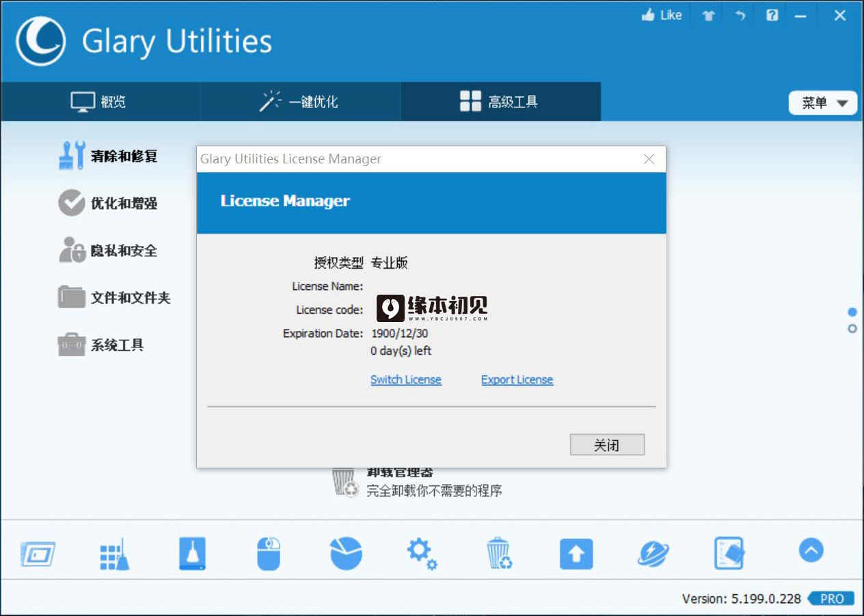The height and width of the screenshot is (616, 864).
Task: Select 系统工具 category label
Action: pos(118,345)
